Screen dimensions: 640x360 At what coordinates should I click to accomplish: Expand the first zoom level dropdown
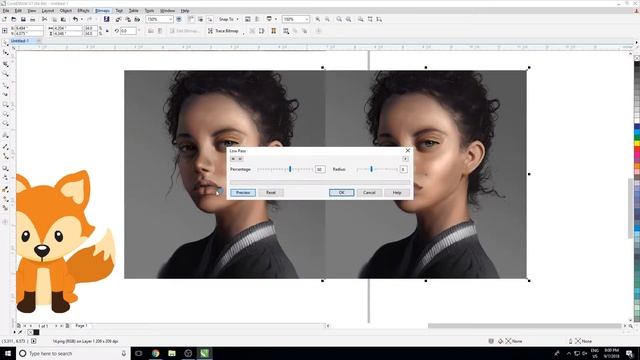pos(170,19)
